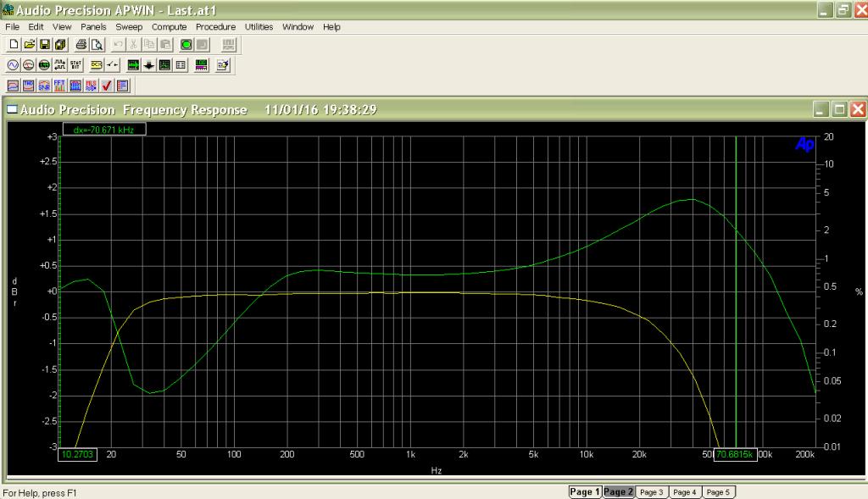Print the graph with the printer icon

pyautogui.click(x=81, y=44)
